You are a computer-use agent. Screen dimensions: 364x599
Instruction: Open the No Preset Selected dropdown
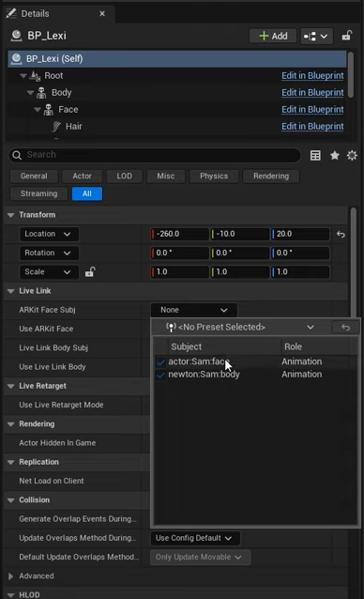(240, 327)
